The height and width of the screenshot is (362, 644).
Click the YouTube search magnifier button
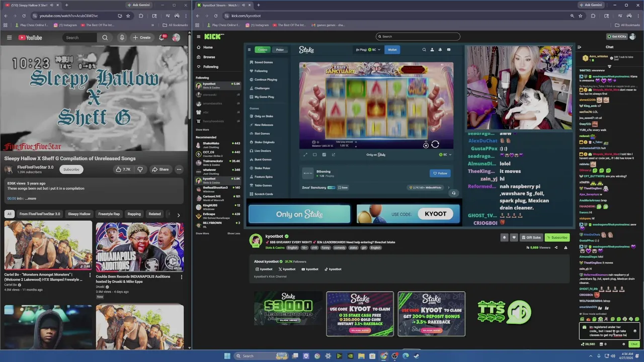click(x=105, y=38)
